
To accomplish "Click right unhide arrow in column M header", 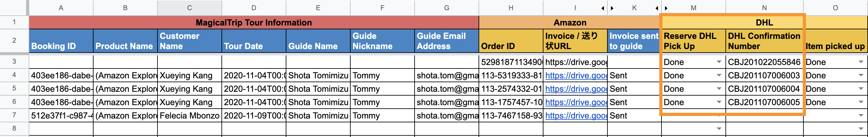I will click(666, 8).
